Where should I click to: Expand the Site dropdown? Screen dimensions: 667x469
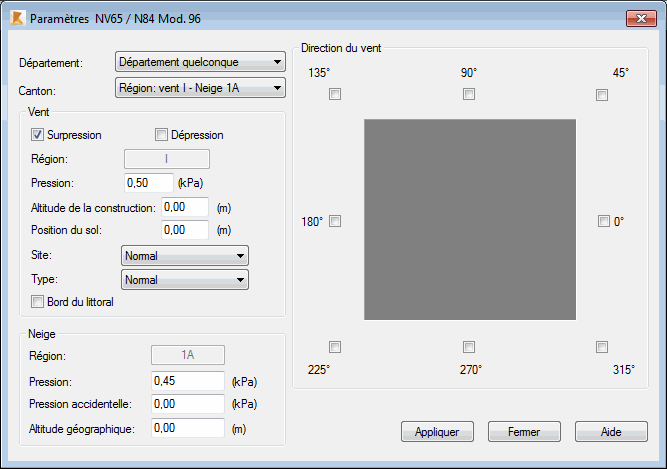185,256
